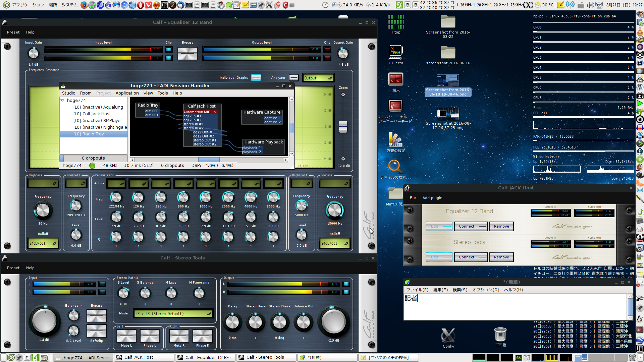Select [L0] Calf Jack Host tree row
Screen dimensions: 644x362
pos(94,114)
